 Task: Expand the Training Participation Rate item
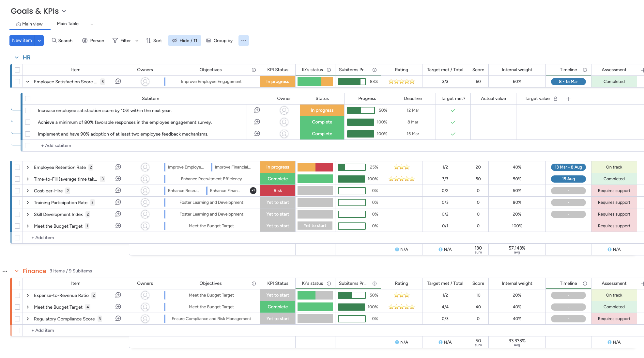28,203
